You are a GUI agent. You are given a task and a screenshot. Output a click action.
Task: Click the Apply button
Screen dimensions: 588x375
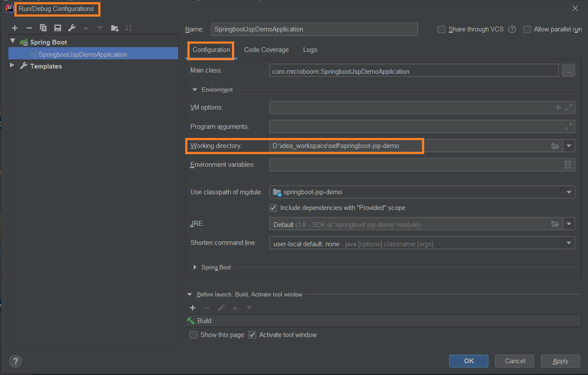pos(560,361)
